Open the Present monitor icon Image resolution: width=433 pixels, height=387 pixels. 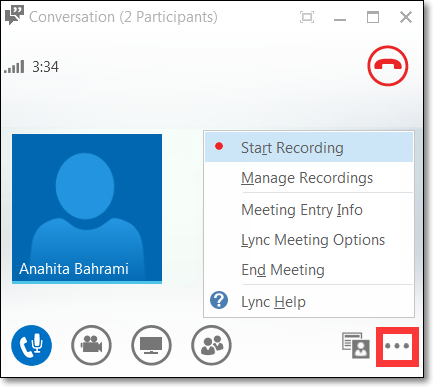(151, 345)
